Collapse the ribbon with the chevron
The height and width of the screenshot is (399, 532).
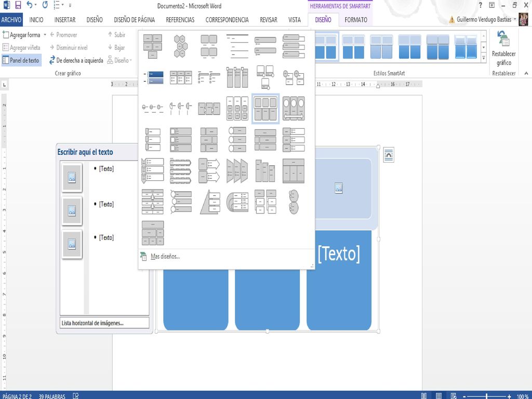coord(526,73)
